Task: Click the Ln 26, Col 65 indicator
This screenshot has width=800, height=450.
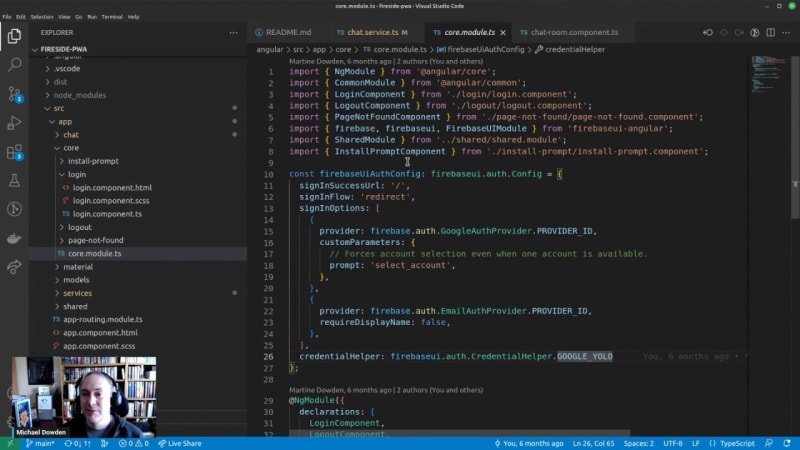Action: click(593, 443)
